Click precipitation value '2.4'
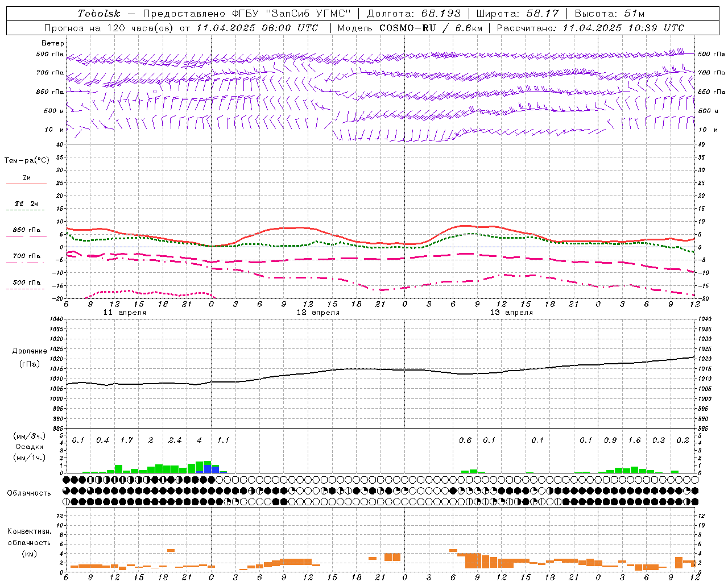This screenshot has width=728, height=582. point(175,440)
